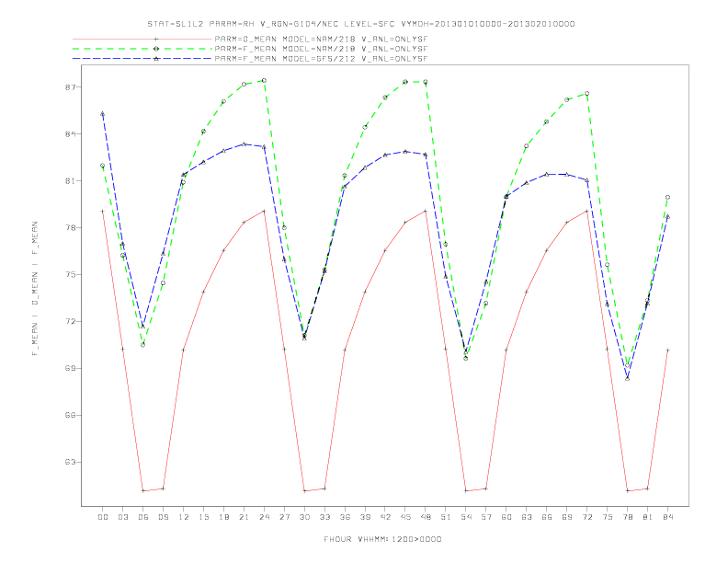Click the 15 forecast hour x-axis tick

click(x=203, y=517)
